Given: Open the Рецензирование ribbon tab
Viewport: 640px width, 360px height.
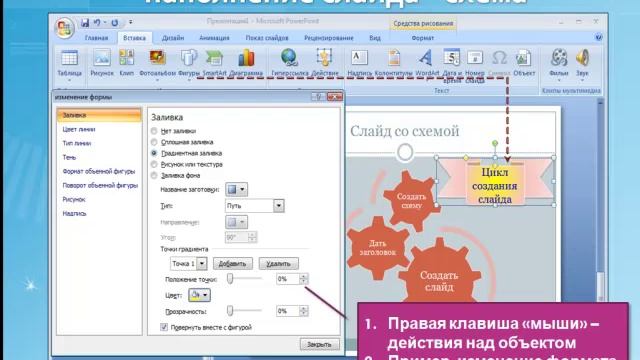Looking at the screenshot, I should (329, 38).
